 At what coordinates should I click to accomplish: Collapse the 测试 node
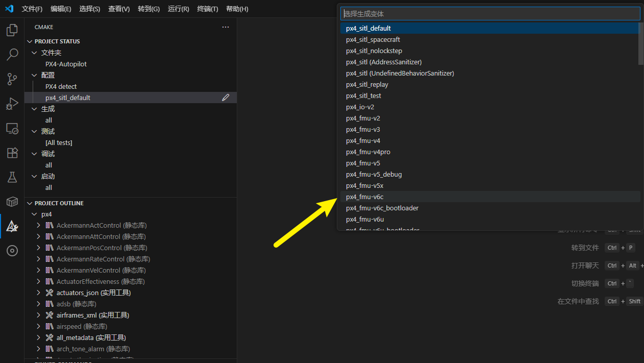click(x=35, y=131)
